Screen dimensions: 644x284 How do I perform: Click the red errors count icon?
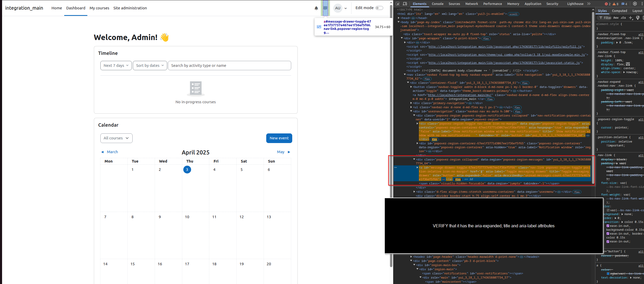[x=607, y=4]
